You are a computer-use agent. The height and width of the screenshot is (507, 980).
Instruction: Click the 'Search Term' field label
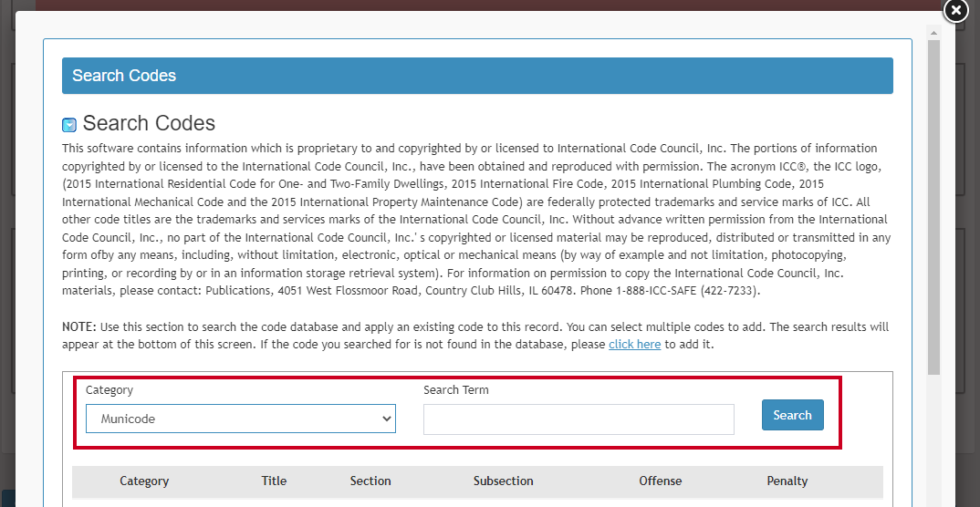tap(456, 389)
